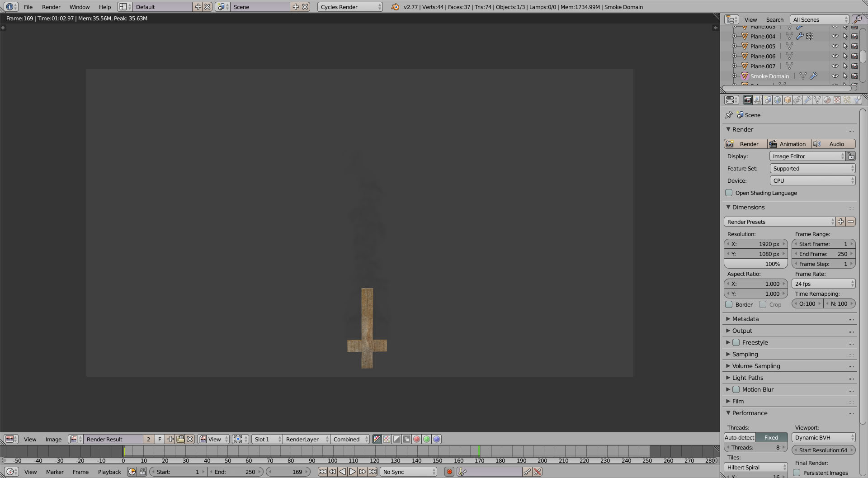868x478 pixels.
Task: Toggle visibility eye for Smoke Domain
Action: (835, 76)
